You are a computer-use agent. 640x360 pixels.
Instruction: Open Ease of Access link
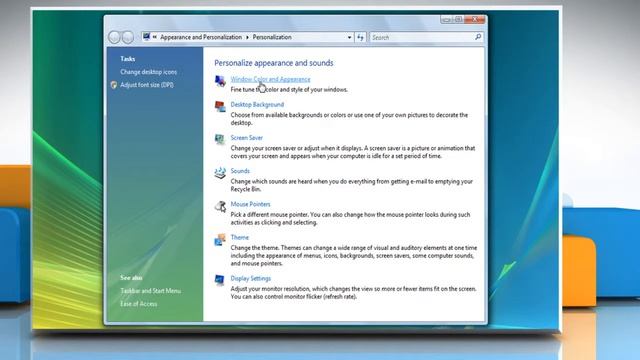139,304
